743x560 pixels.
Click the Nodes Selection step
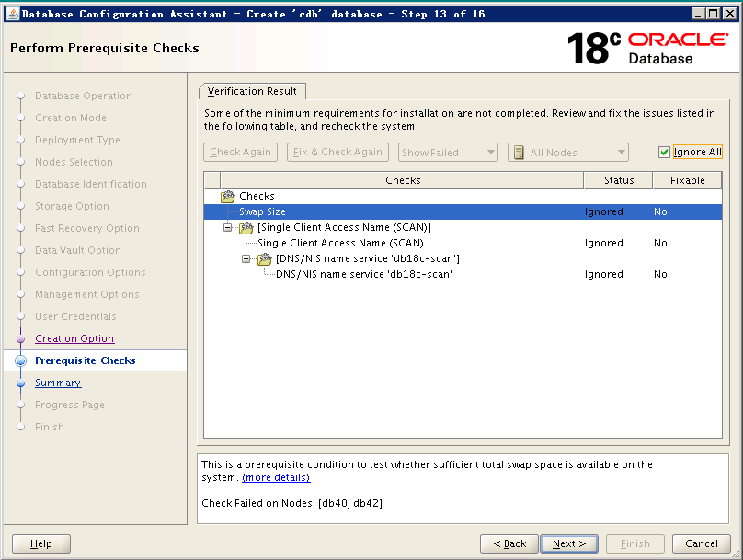(74, 162)
